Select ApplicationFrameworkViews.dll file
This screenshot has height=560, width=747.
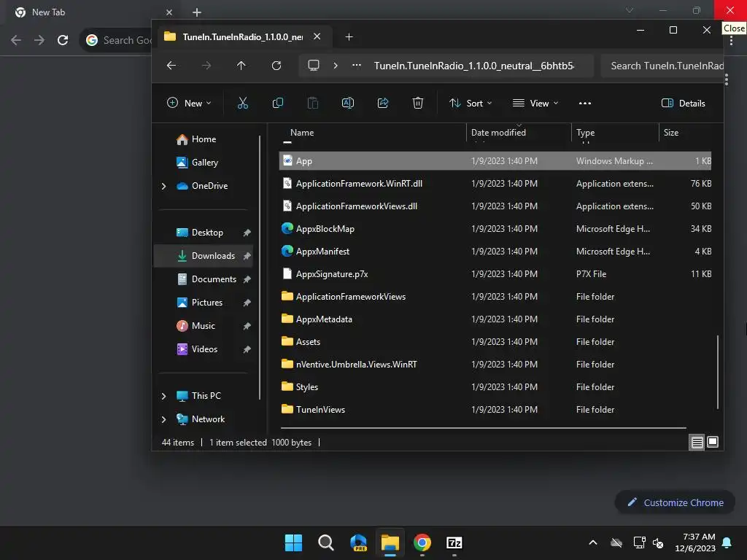coord(495,206)
